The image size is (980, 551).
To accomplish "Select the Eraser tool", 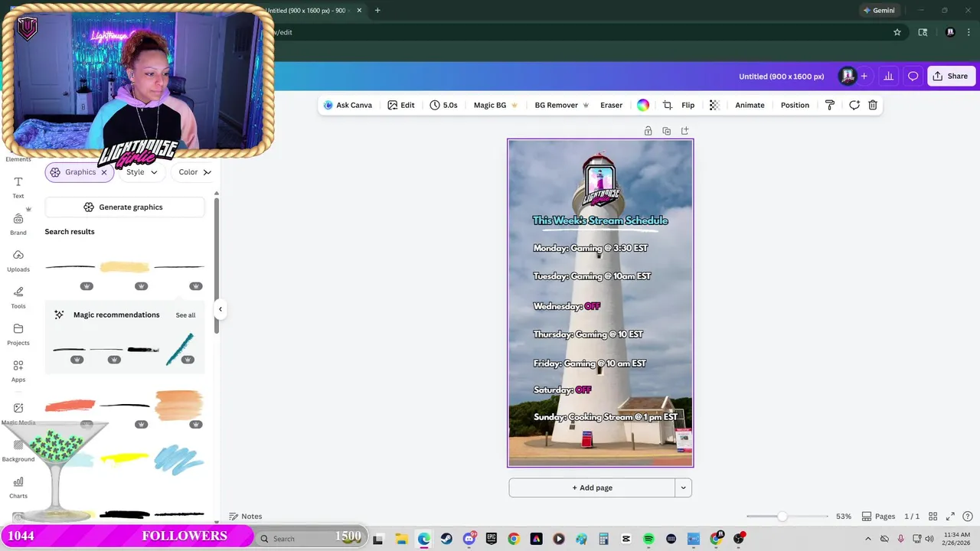I will [x=611, y=105].
